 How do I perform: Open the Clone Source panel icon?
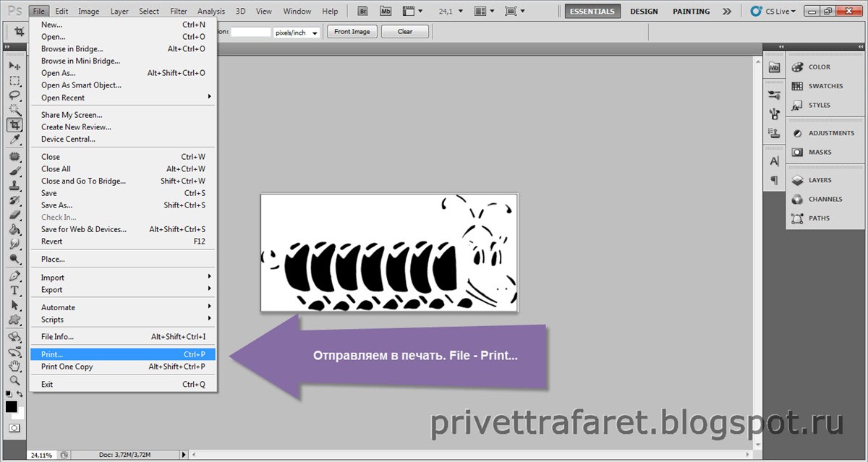pyautogui.click(x=774, y=133)
